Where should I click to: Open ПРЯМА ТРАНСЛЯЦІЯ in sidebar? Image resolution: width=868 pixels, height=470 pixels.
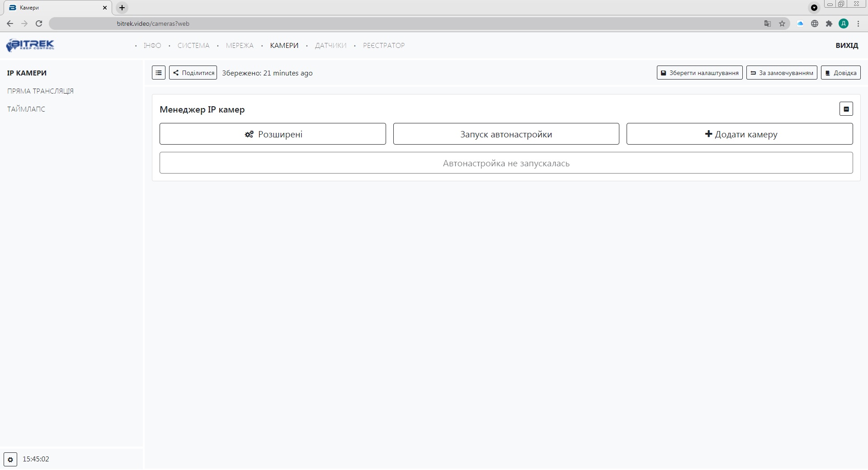(40, 91)
